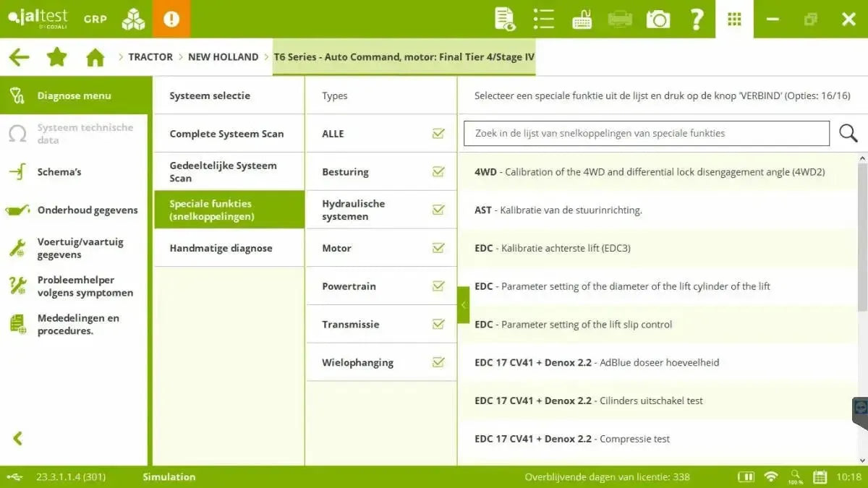Click the middle panel collapse arrow
868x488 pixels.
pyautogui.click(x=464, y=305)
